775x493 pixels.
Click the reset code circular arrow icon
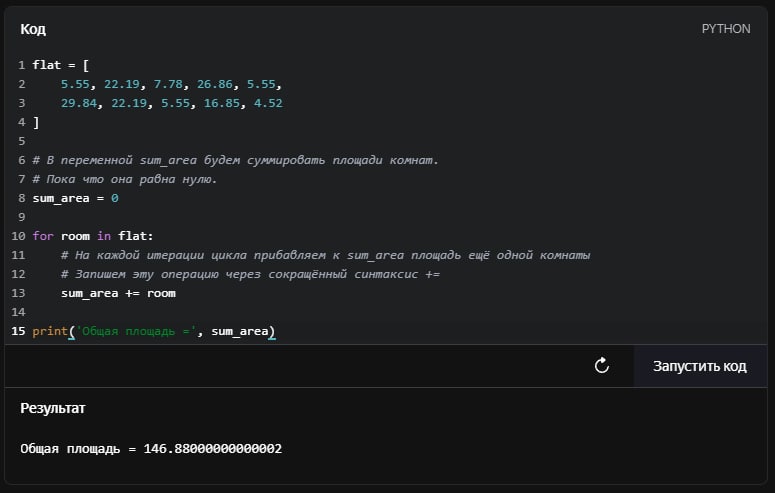[602, 366]
